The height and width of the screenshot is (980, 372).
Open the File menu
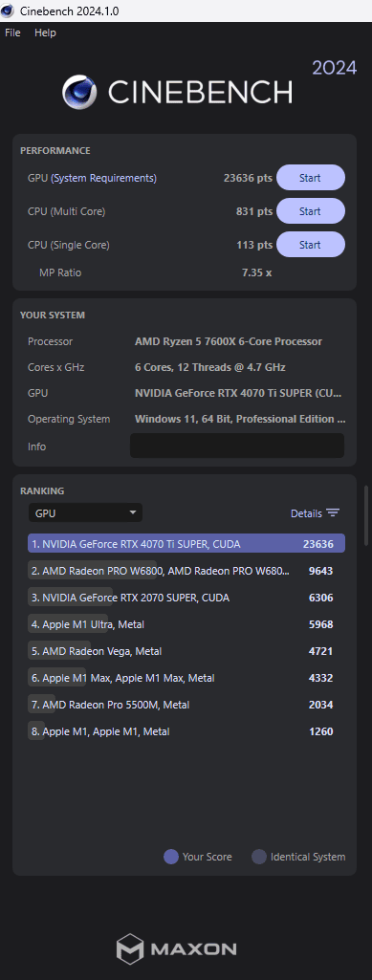(x=12, y=33)
